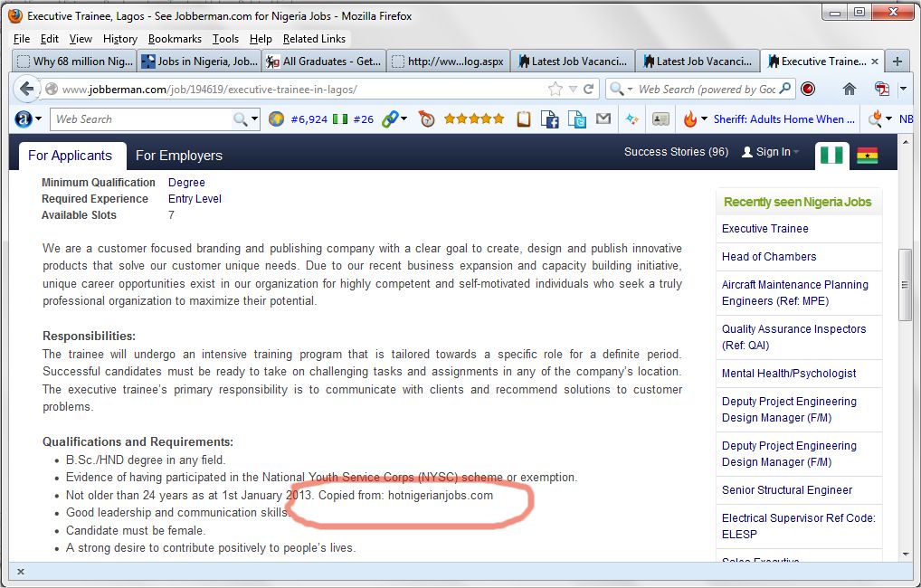Switch to 'Why 68 million Nig...' tab
This screenshot has height=588, width=921.
pos(74,62)
